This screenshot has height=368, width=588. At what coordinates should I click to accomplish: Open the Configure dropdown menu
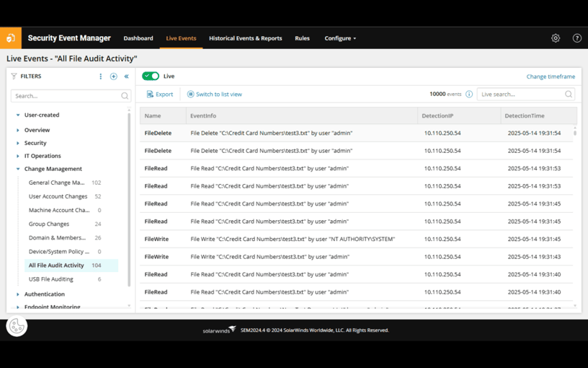340,38
